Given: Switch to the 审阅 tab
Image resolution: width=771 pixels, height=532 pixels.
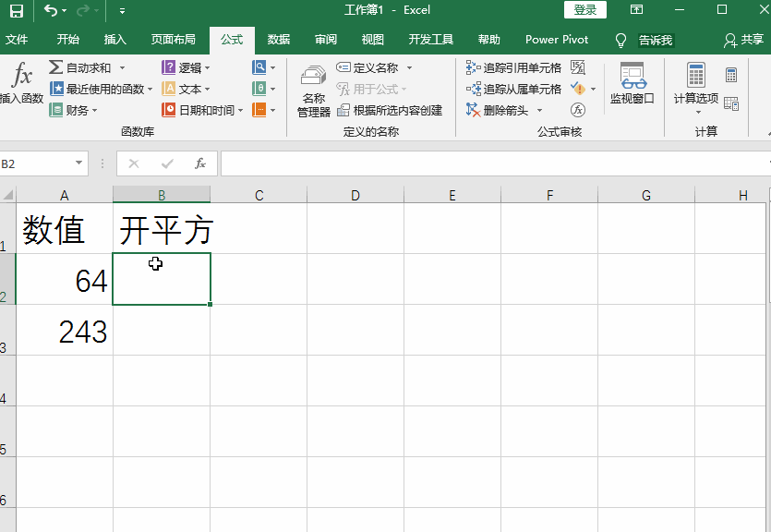Looking at the screenshot, I should tap(326, 40).
